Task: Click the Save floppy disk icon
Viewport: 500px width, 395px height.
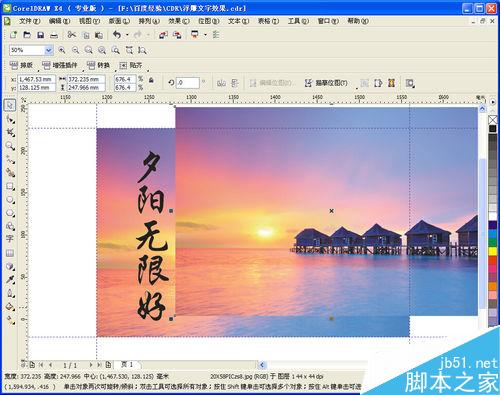Action: point(41,35)
